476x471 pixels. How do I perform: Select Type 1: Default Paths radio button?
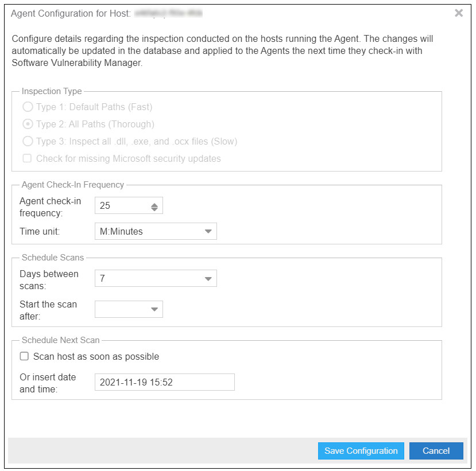[x=27, y=107]
